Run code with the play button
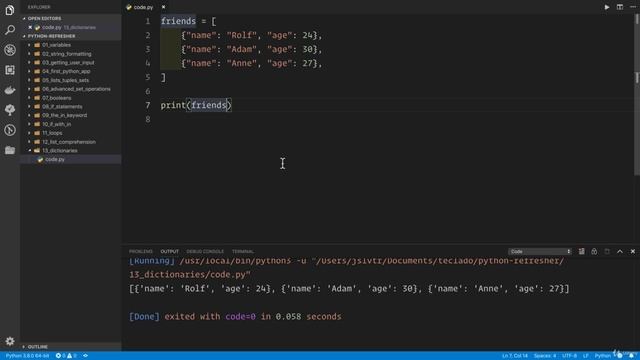Image resolution: width=640 pixels, height=360 pixels. 607,7
